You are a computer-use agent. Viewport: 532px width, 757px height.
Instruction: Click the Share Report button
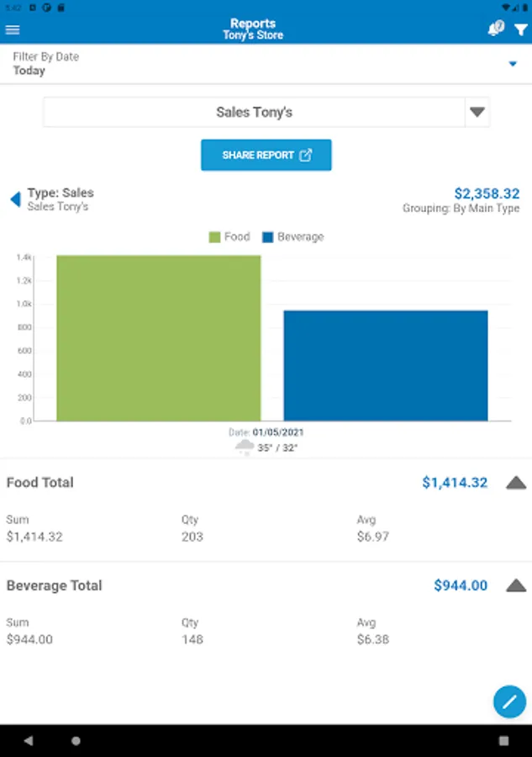click(x=266, y=155)
